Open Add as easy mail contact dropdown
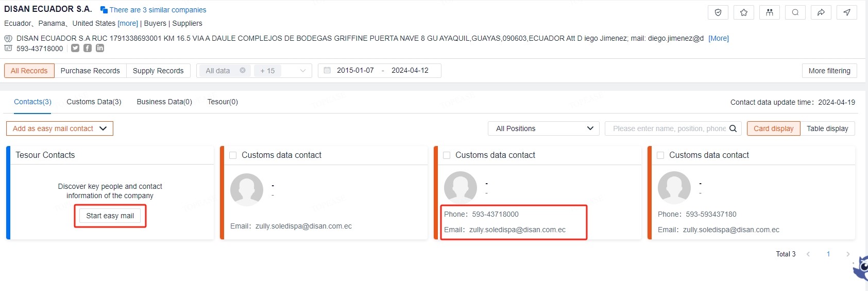Image resolution: width=868 pixels, height=291 pixels. tap(60, 128)
